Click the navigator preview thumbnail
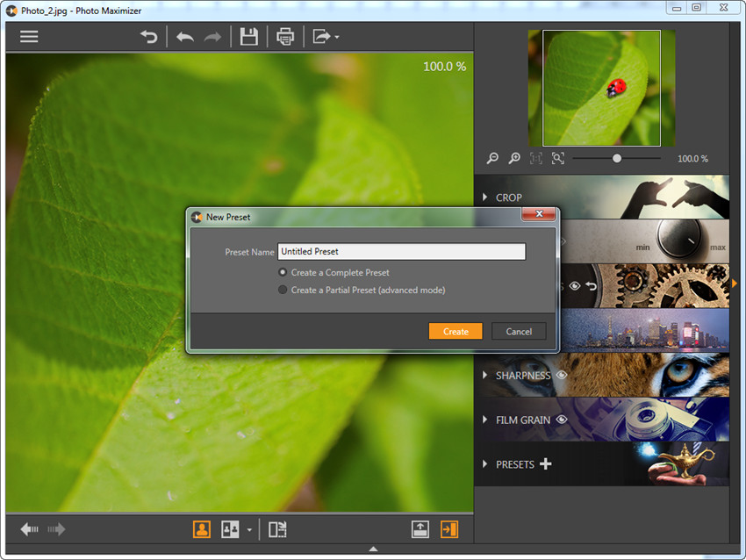 point(601,88)
